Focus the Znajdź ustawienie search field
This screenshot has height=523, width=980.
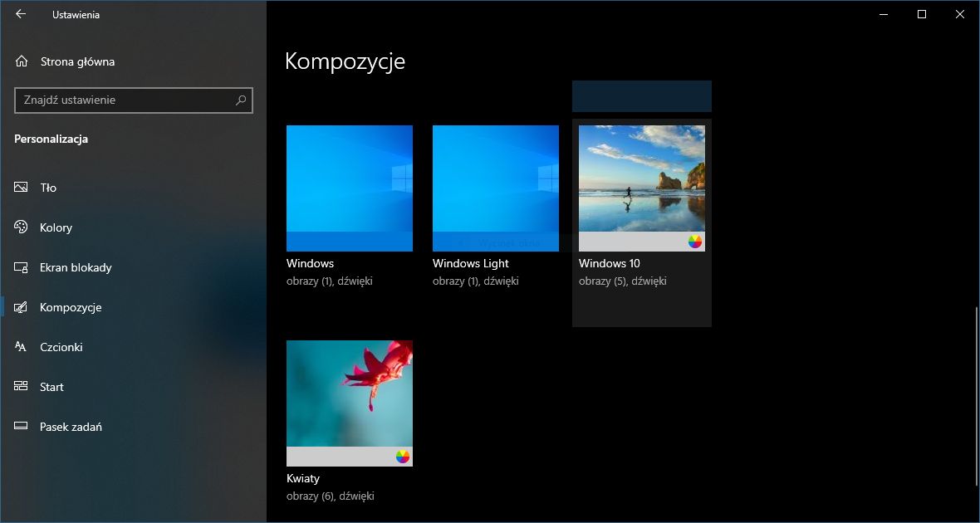(x=133, y=100)
